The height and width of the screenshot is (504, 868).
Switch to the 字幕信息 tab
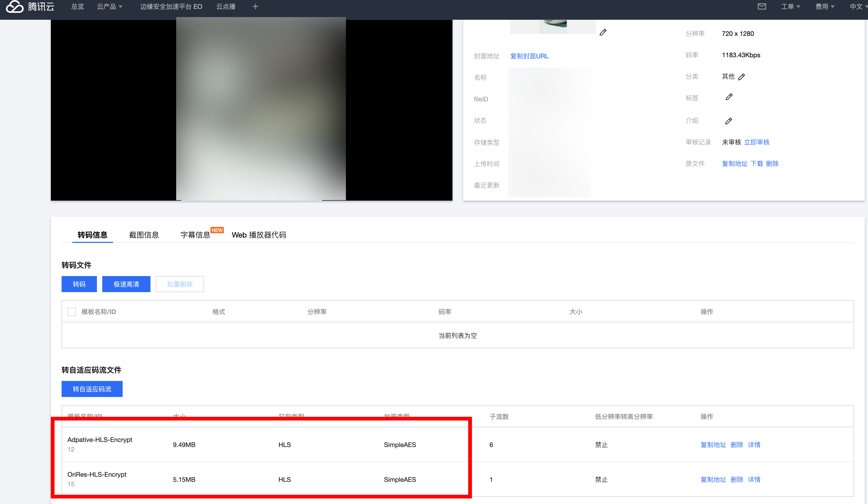click(x=195, y=235)
